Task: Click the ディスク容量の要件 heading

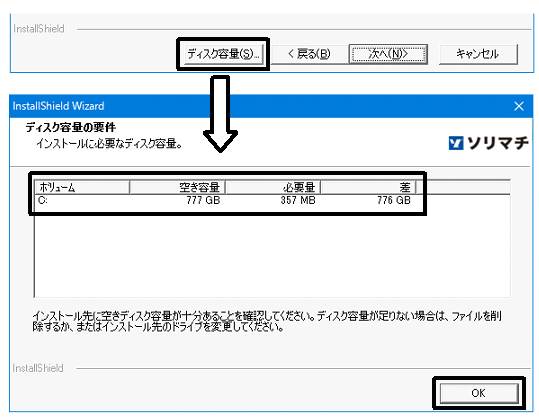Action: 70,127
